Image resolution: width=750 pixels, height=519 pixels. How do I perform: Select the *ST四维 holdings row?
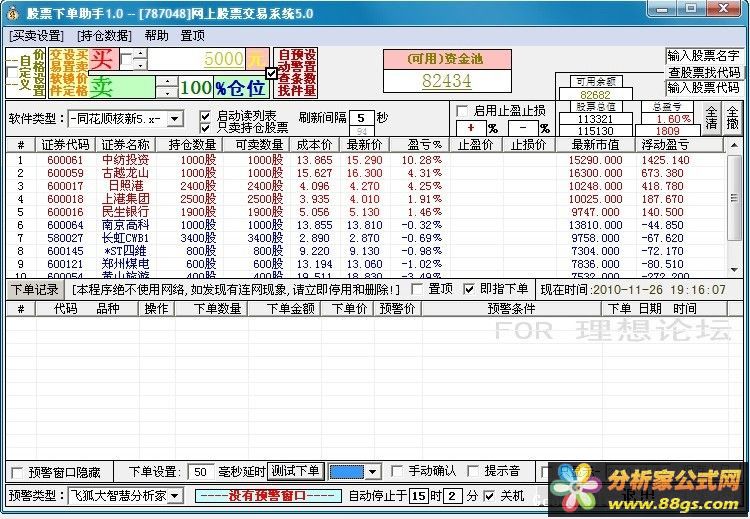click(366, 251)
